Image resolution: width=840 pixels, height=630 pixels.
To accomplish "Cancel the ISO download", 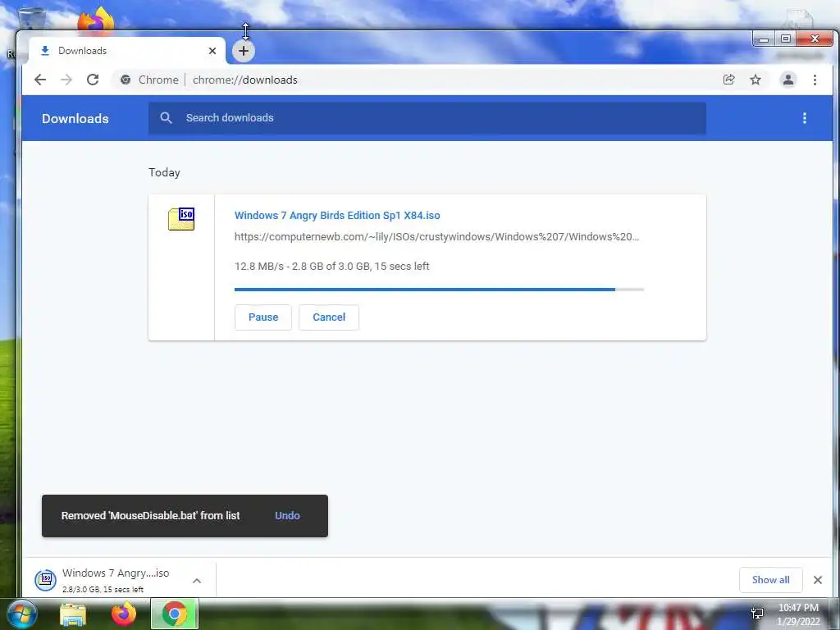I will [329, 317].
